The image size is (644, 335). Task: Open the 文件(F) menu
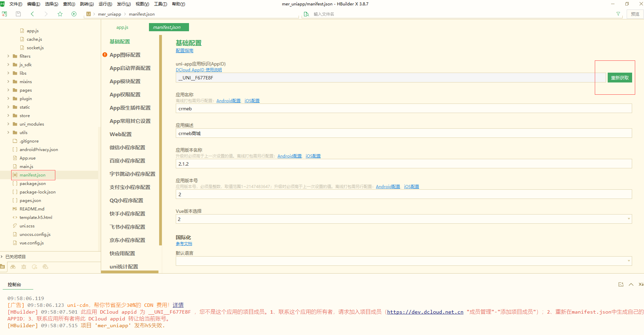coord(16,4)
